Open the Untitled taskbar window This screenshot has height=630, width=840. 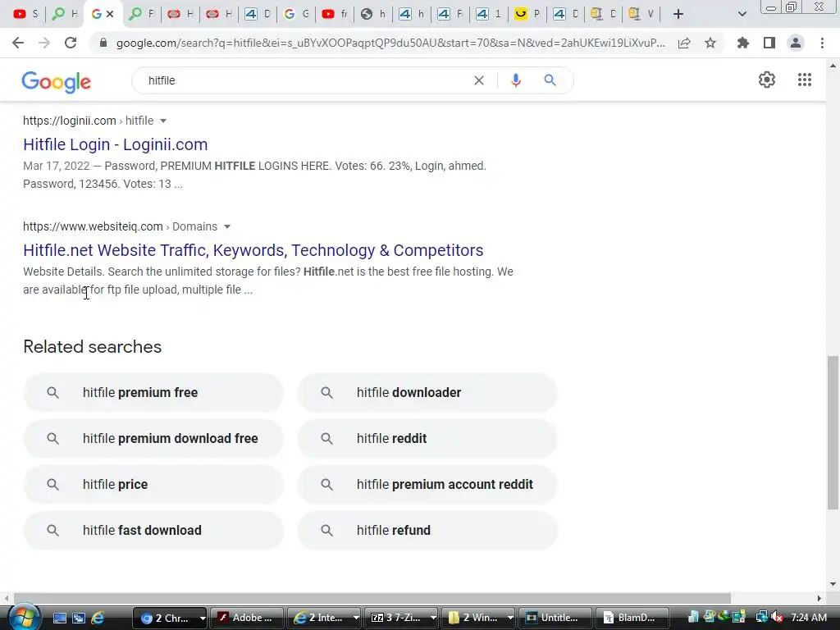pyautogui.click(x=557, y=618)
